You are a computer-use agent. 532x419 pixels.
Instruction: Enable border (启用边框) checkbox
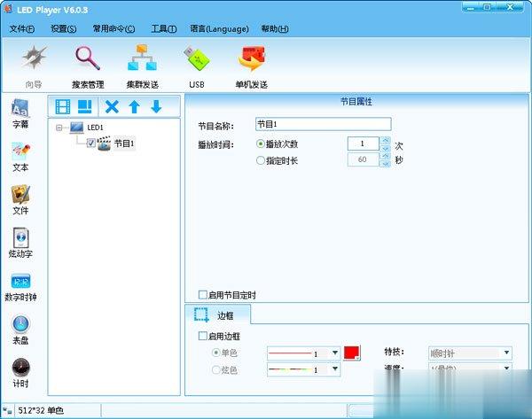click(202, 336)
